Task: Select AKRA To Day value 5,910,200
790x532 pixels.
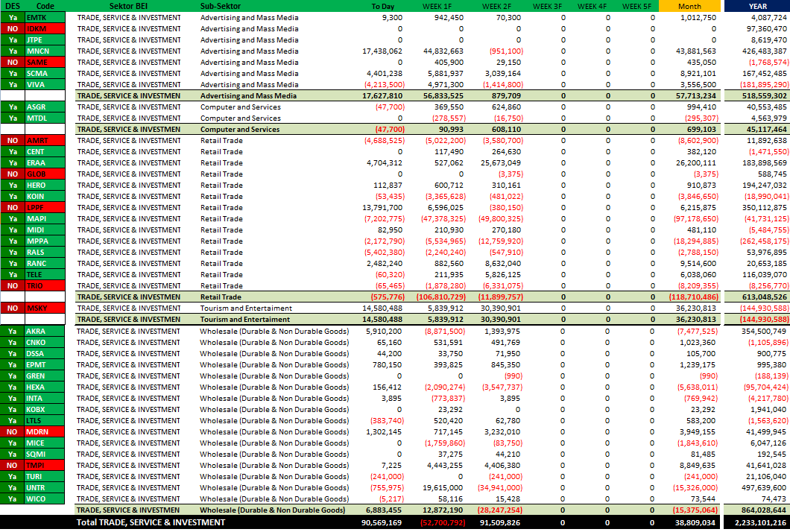Action: coord(384,331)
